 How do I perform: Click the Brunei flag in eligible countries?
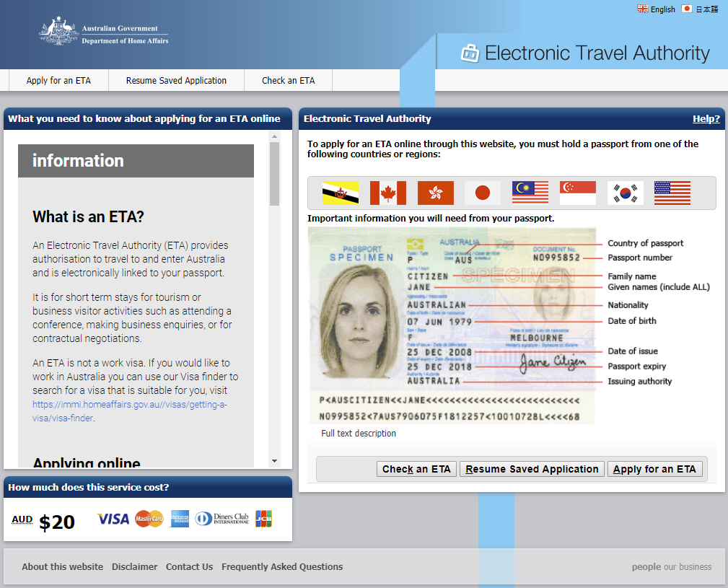pos(341,193)
